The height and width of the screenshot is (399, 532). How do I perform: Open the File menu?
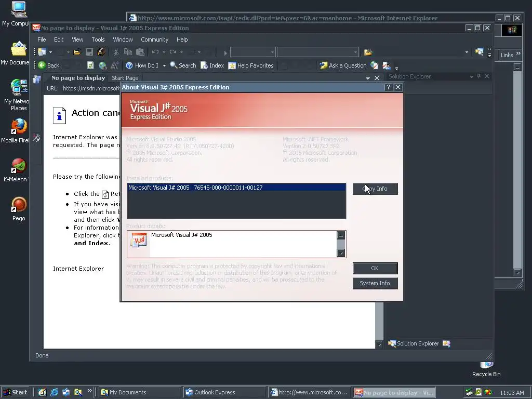[x=42, y=39]
